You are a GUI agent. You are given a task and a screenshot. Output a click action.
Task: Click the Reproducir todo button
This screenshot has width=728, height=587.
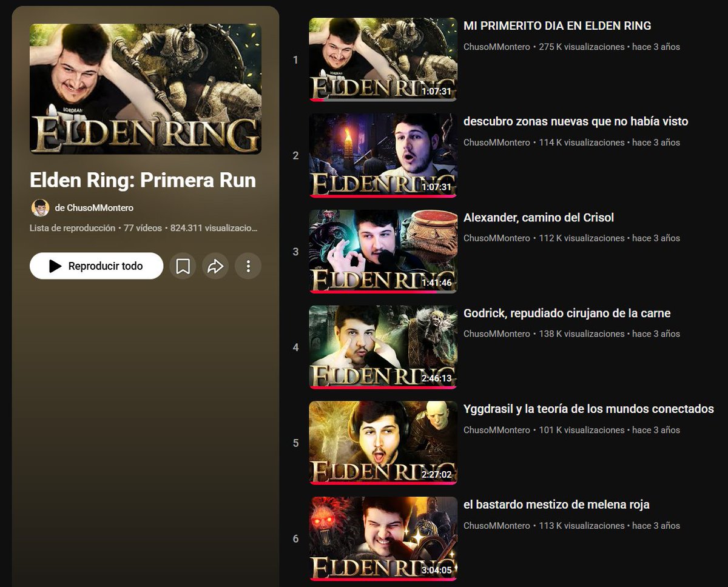96,266
